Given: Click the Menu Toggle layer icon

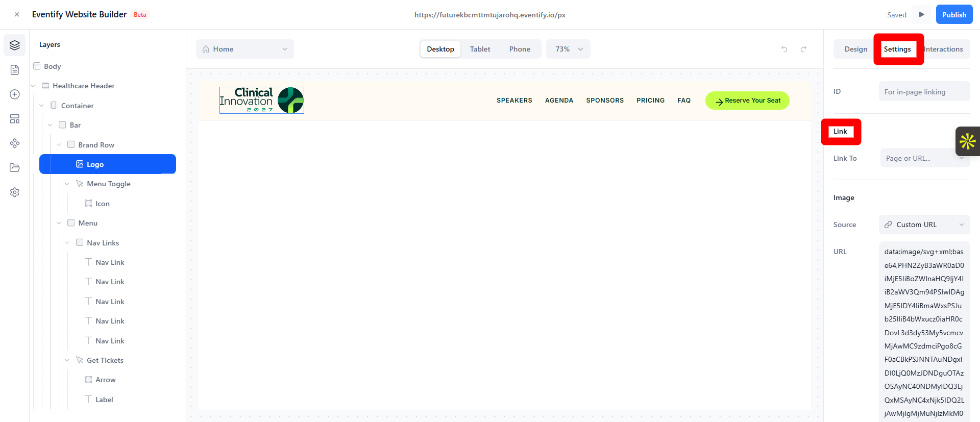Looking at the screenshot, I should [x=80, y=184].
